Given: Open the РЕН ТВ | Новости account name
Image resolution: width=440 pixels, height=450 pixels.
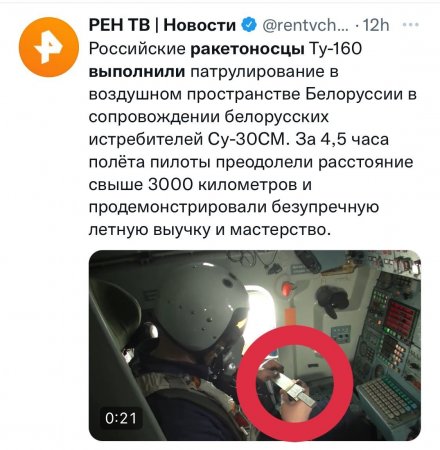Looking at the screenshot, I should click(x=162, y=25).
